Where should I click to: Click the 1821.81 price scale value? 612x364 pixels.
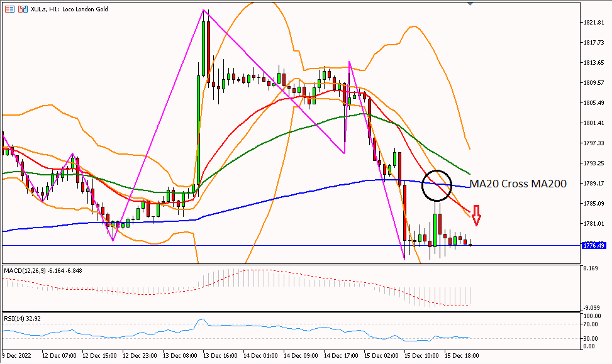click(594, 23)
